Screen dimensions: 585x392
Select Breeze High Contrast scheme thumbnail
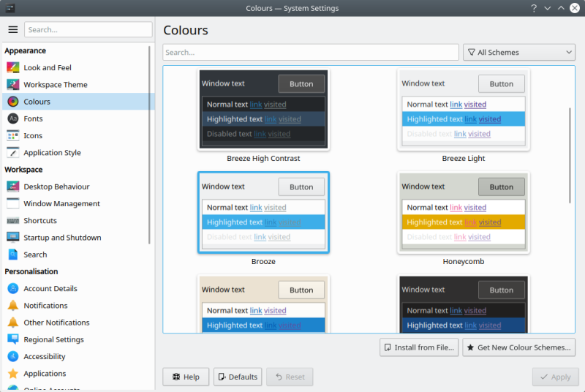click(x=263, y=110)
